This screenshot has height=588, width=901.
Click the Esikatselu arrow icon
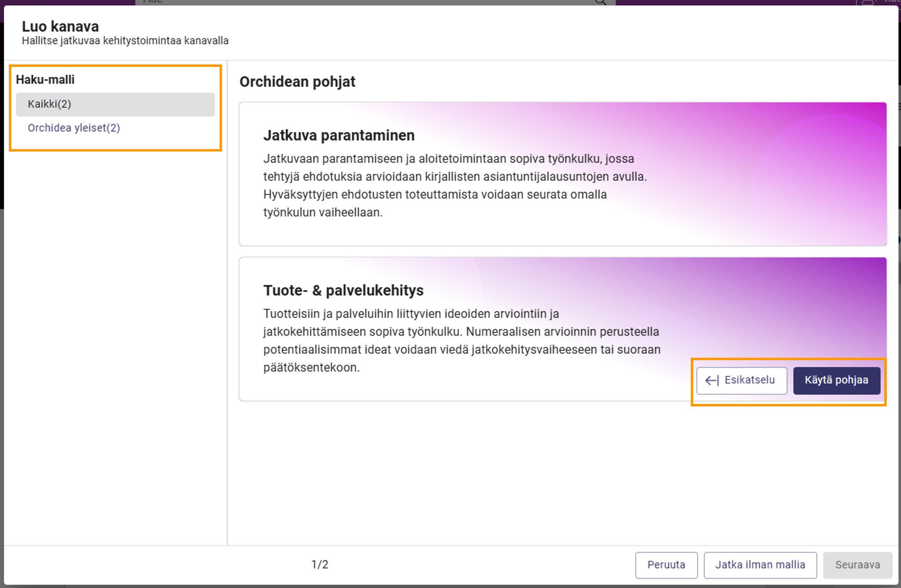pyautogui.click(x=712, y=380)
